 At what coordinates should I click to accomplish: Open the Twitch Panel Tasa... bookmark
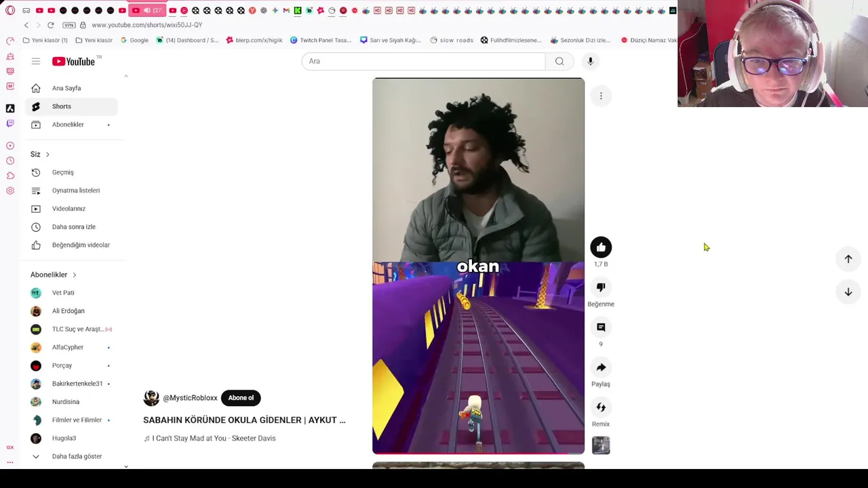[321, 40]
